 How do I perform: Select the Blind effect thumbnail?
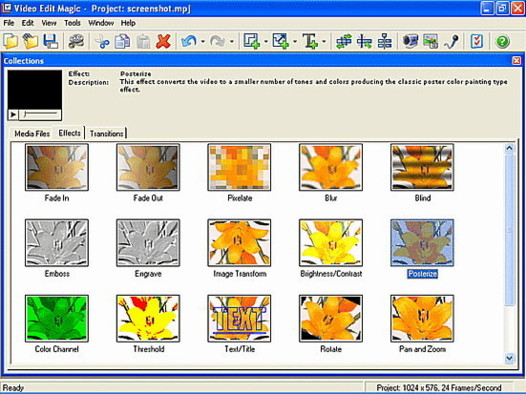[x=422, y=167]
